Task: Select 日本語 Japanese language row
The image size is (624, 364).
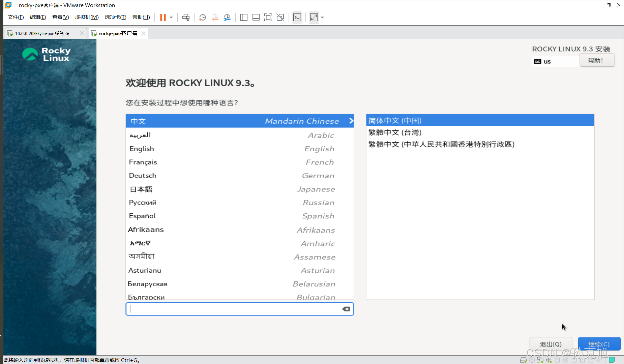Action: point(240,189)
